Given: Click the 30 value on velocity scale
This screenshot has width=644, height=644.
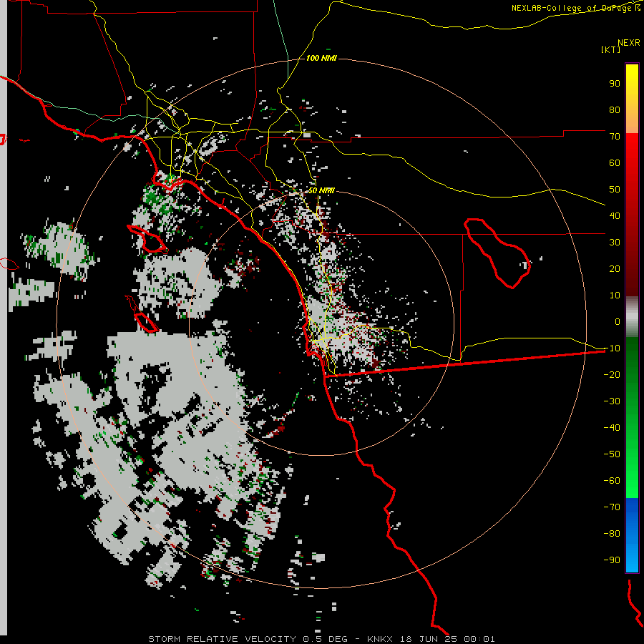Looking at the screenshot, I should [x=615, y=243].
